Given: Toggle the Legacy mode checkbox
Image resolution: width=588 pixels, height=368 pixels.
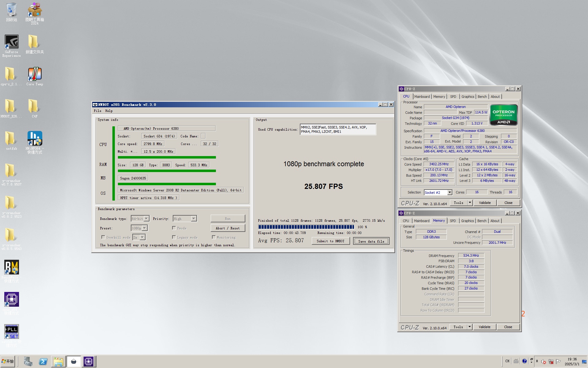Looking at the screenshot, I should [x=174, y=237].
